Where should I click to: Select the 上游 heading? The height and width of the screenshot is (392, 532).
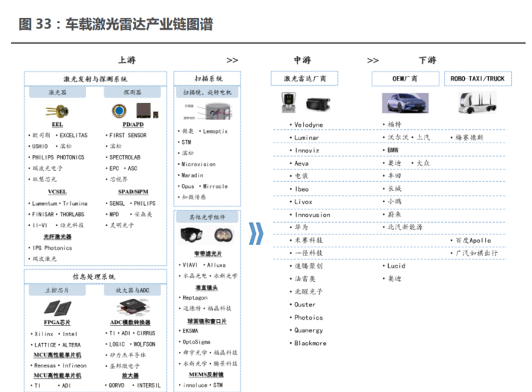tap(127, 60)
